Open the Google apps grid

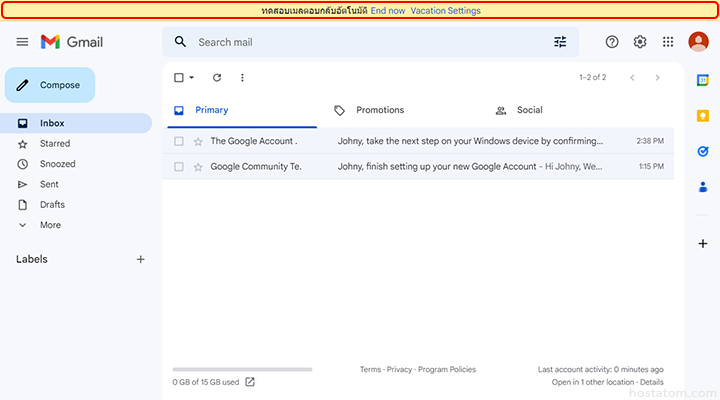pyautogui.click(x=668, y=42)
